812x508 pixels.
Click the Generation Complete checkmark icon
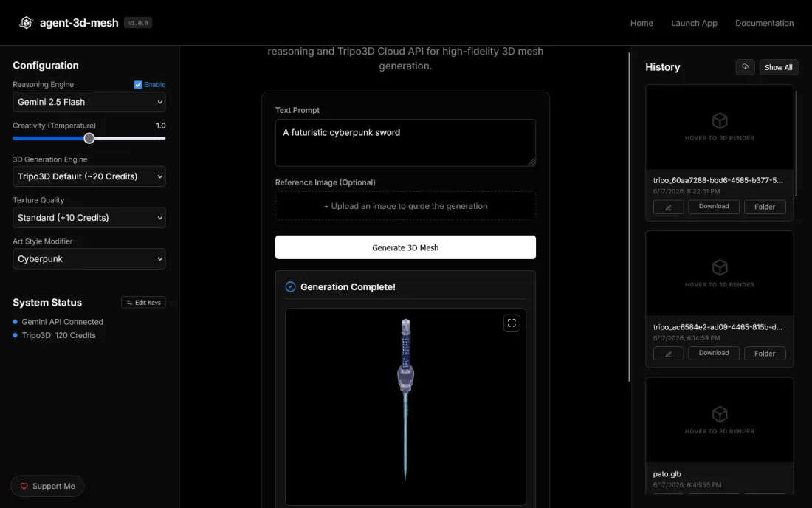click(x=291, y=287)
